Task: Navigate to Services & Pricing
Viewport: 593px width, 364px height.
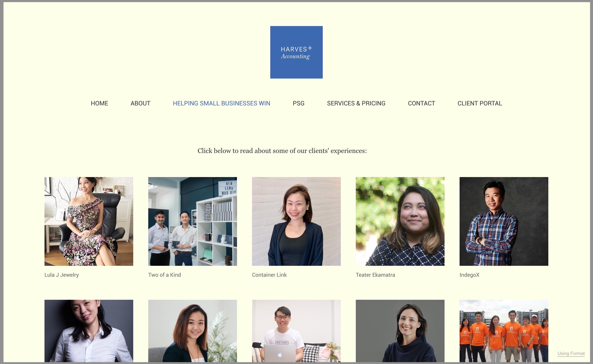Action: pyautogui.click(x=356, y=103)
